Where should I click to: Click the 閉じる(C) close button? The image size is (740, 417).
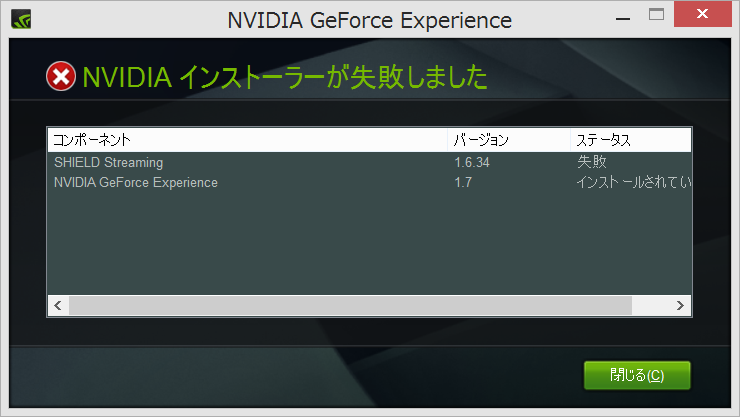click(x=637, y=375)
